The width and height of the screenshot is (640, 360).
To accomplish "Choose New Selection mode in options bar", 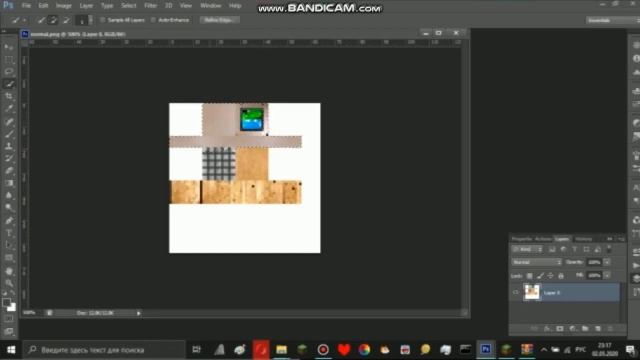I will (x=41, y=20).
